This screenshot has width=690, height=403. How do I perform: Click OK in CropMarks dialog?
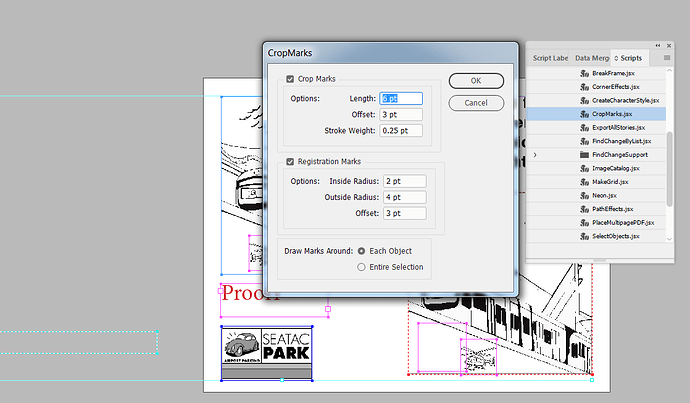pos(476,81)
